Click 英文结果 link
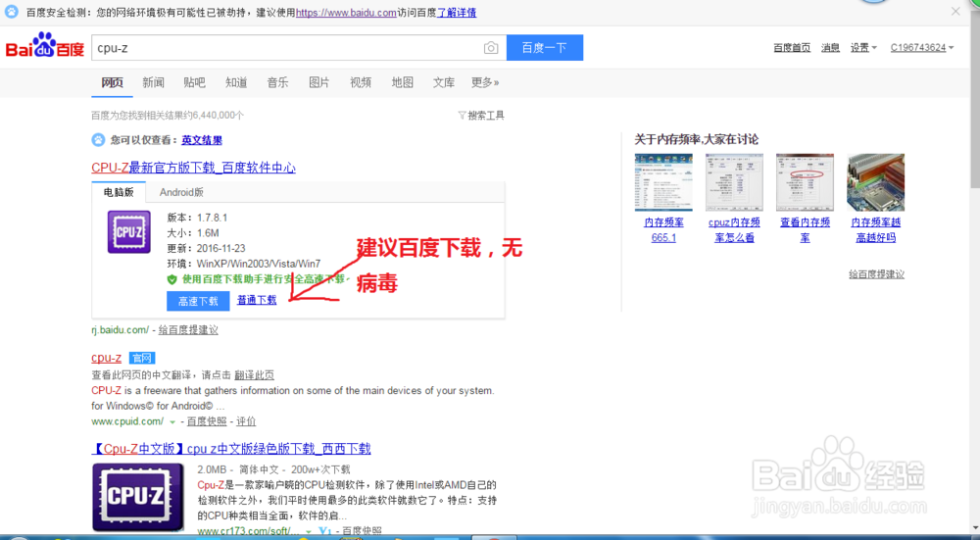The width and height of the screenshot is (980, 540). 202,140
